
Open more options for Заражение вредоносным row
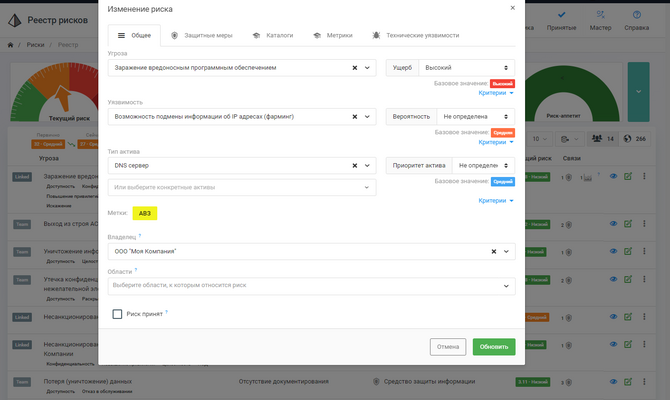point(644,176)
